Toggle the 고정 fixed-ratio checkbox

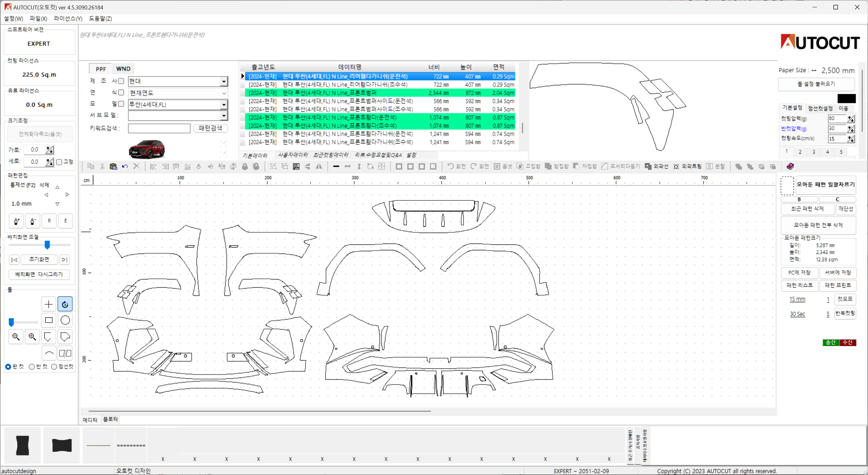pyautogui.click(x=59, y=162)
